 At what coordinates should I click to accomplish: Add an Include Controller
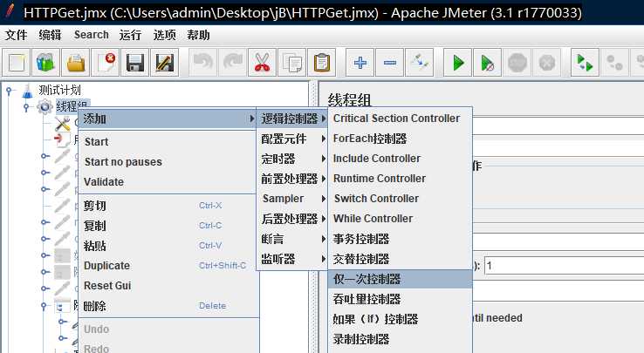click(x=400, y=159)
